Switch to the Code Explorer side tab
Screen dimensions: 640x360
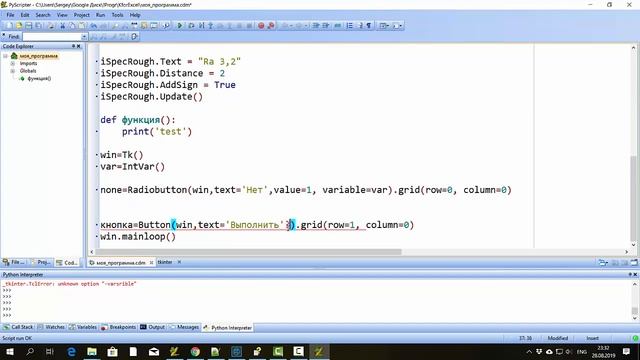click(67, 262)
